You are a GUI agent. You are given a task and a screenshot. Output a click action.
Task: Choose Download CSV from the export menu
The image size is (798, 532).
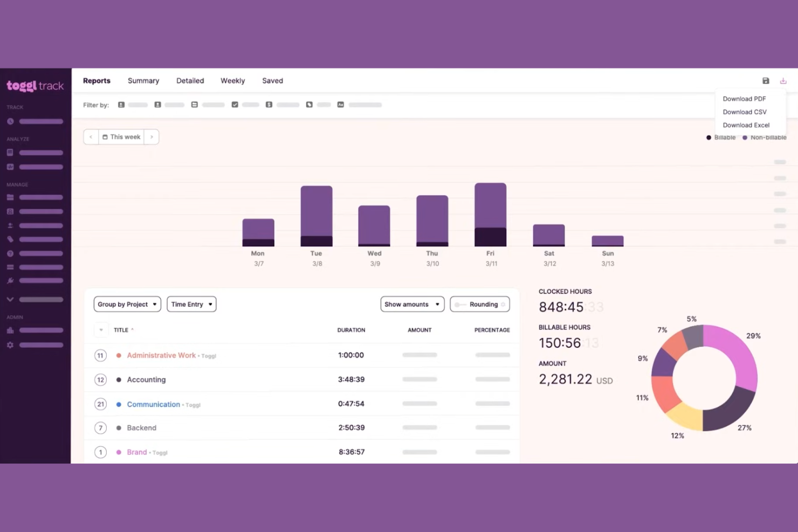[745, 112]
